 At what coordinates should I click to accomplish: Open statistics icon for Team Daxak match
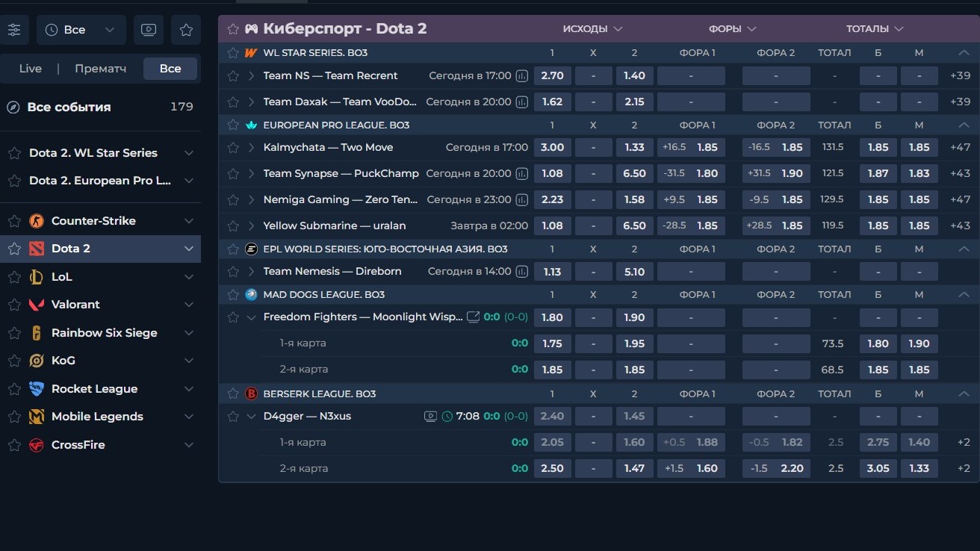tap(521, 102)
